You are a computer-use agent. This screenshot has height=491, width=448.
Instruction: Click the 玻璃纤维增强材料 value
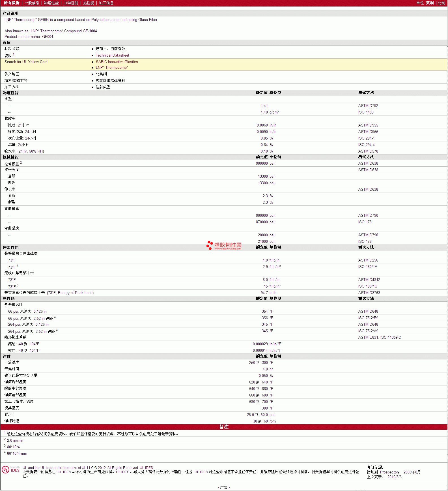pos(110,81)
